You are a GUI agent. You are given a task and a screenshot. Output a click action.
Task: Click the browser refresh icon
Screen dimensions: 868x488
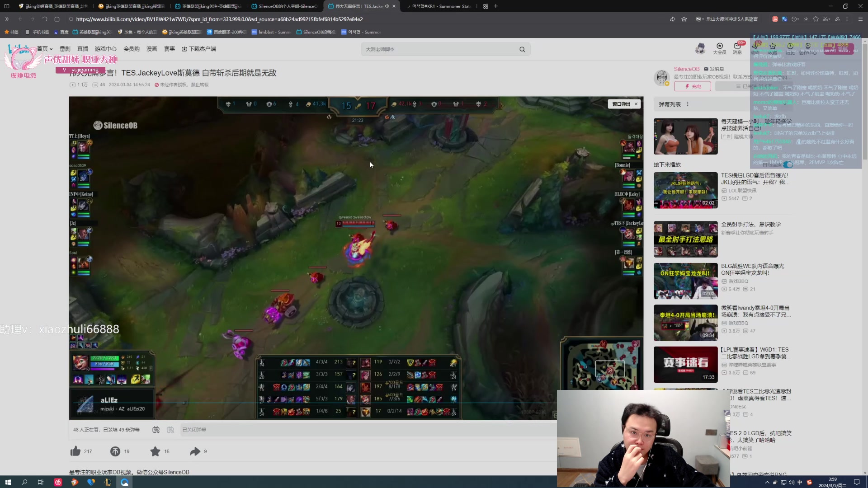tap(44, 19)
